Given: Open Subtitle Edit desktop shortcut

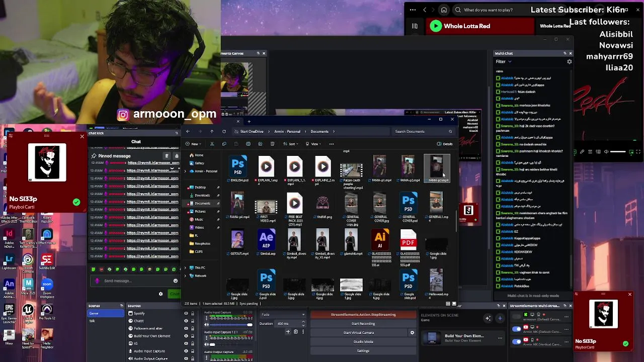Looking at the screenshot, I should click(x=47, y=262).
